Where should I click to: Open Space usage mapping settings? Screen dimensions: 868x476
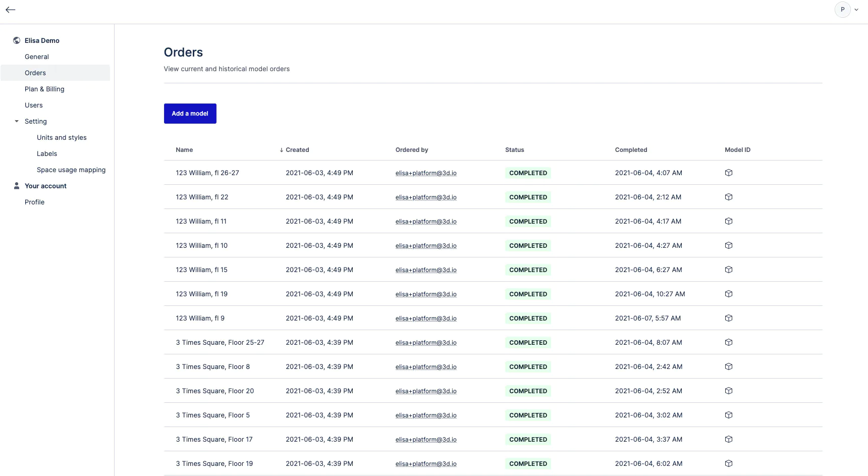tap(71, 170)
